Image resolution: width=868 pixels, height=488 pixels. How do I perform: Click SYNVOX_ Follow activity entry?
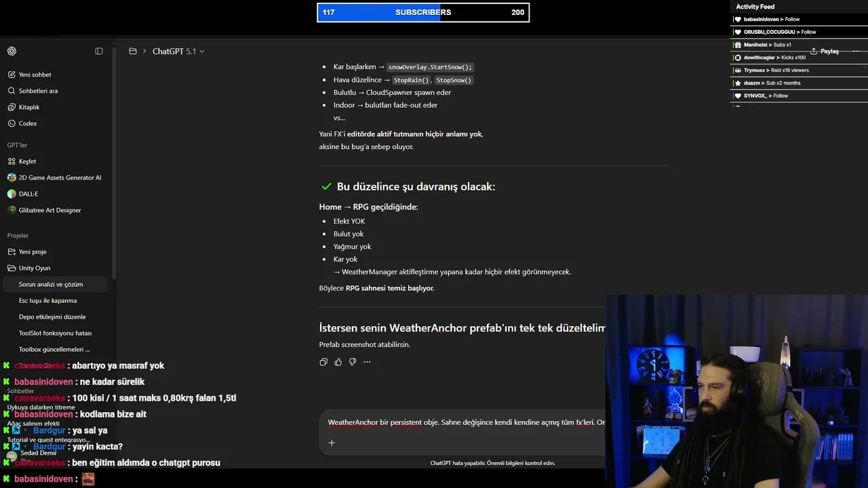761,96
